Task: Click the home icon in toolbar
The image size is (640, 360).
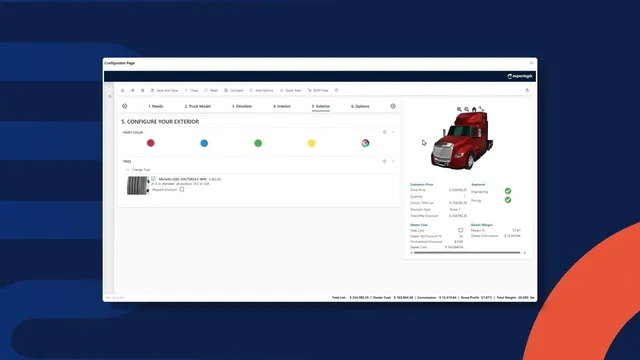Action: pos(122,91)
